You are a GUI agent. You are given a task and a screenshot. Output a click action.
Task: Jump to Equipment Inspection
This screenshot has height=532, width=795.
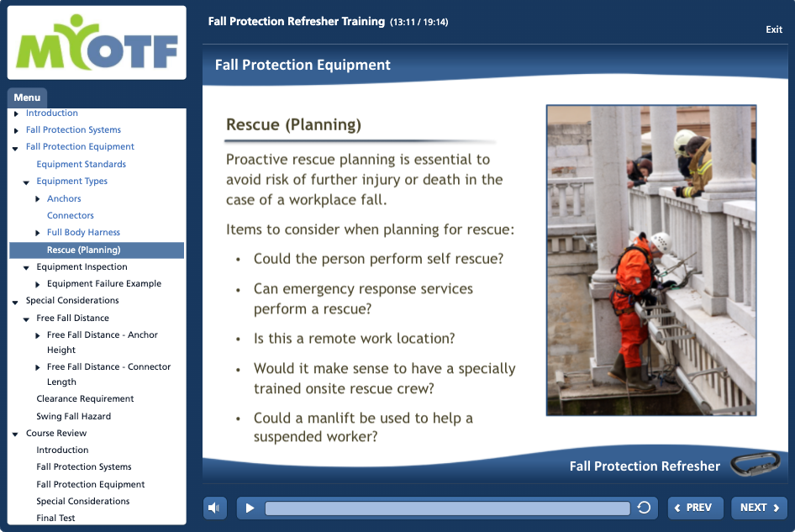(x=82, y=266)
